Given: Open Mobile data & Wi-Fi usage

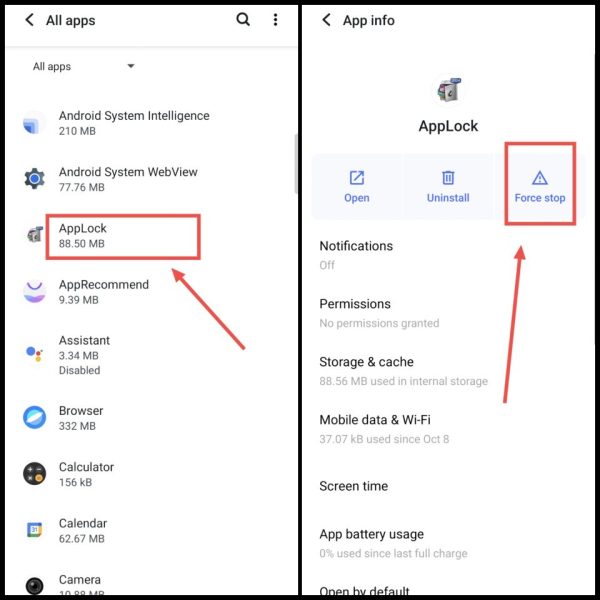Looking at the screenshot, I should (448, 429).
